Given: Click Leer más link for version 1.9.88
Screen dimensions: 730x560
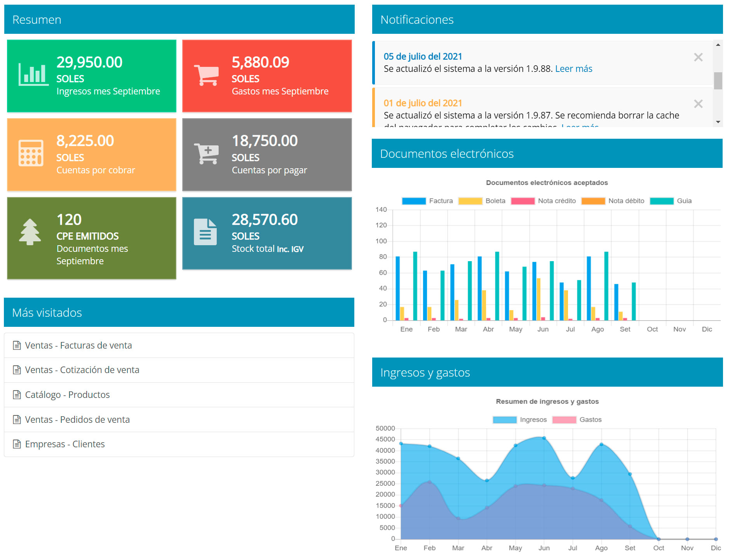Looking at the screenshot, I should pyautogui.click(x=573, y=69).
